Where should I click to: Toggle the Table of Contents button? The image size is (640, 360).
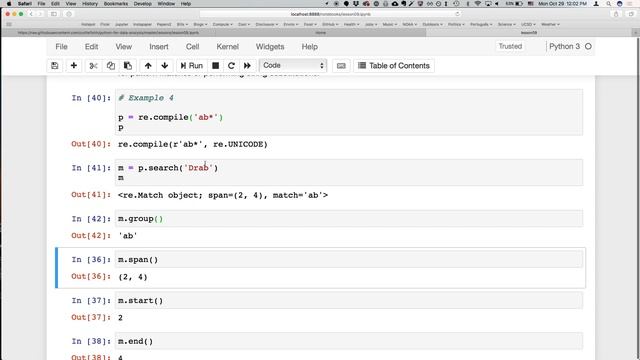click(x=394, y=66)
